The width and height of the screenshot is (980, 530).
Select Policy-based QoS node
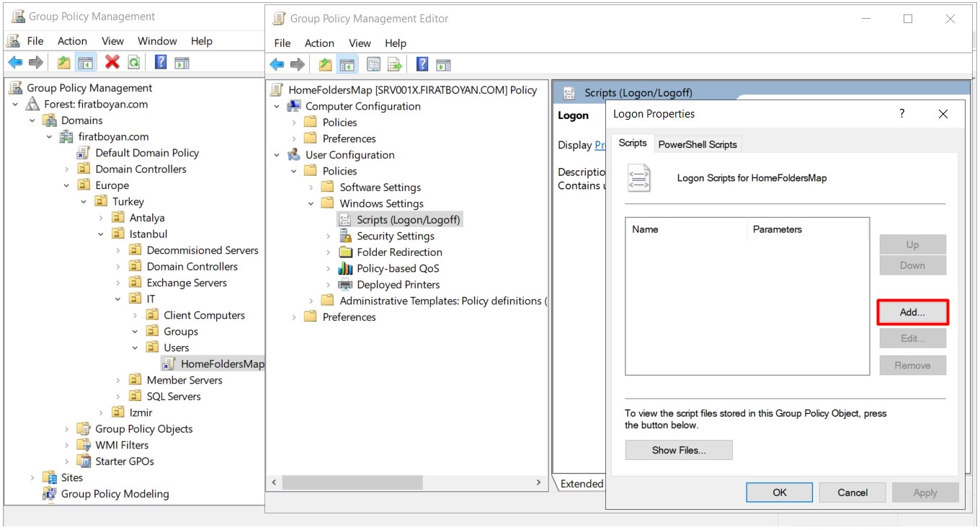click(398, 268)
